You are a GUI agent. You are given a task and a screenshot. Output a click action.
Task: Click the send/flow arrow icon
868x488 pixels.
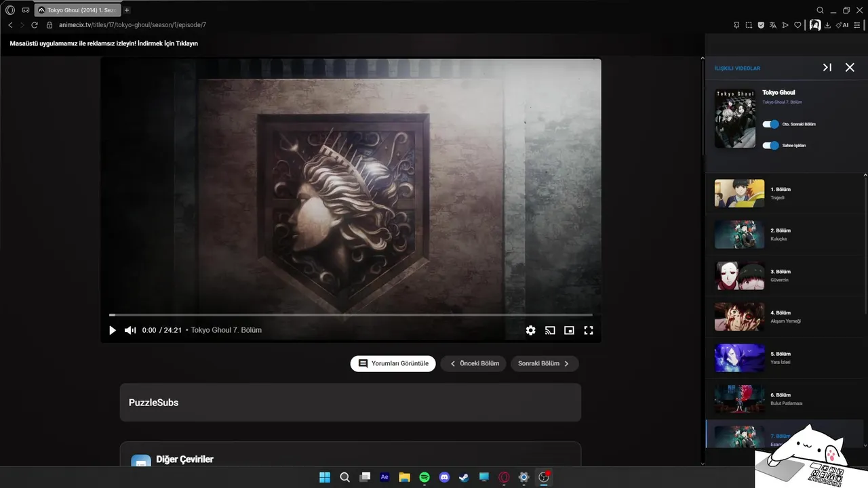click(x=785, y=25)
